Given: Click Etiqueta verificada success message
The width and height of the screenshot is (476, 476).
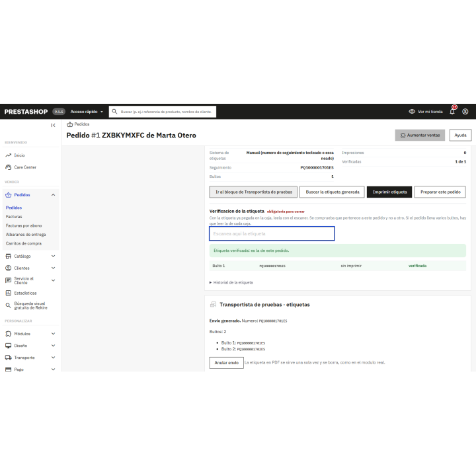Looking at the screenshot, I should (338, 251).
